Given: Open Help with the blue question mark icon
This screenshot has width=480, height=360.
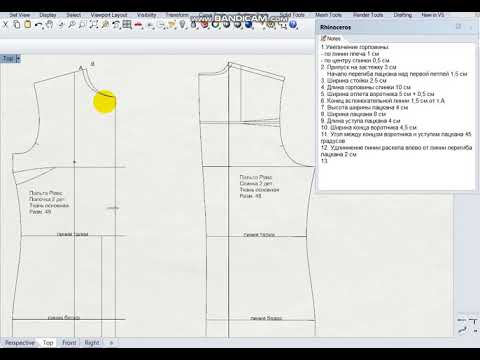Looking at the screenshot, I should (293, 25).
